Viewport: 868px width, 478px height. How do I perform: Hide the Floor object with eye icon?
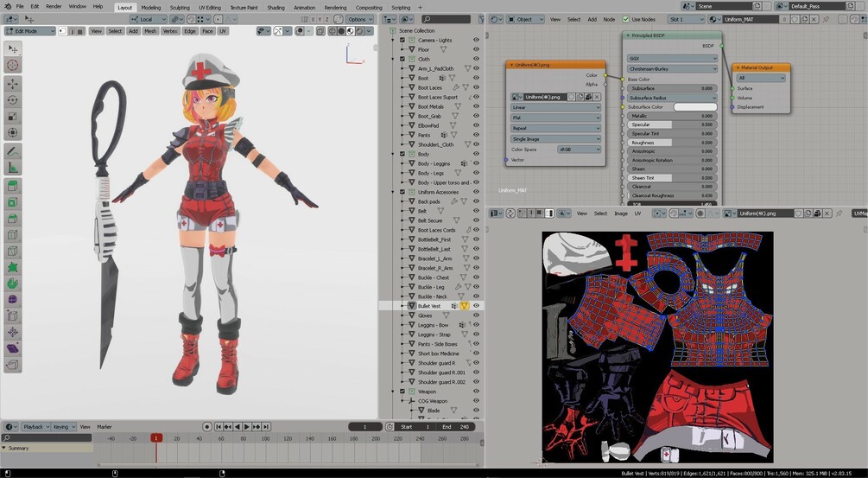click(x=476, y=49)
